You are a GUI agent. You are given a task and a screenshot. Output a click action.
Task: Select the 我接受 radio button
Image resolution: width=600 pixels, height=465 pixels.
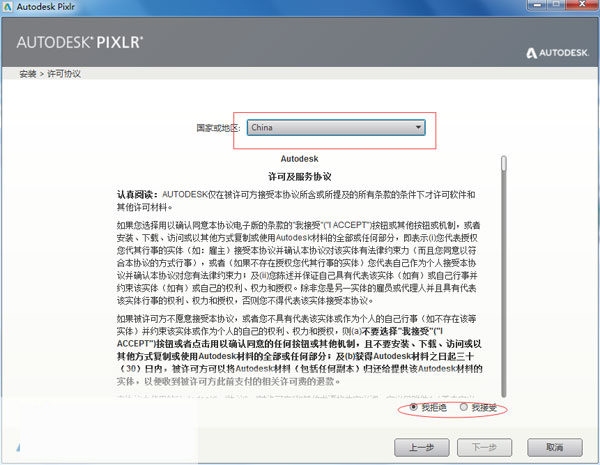[463, 407]
